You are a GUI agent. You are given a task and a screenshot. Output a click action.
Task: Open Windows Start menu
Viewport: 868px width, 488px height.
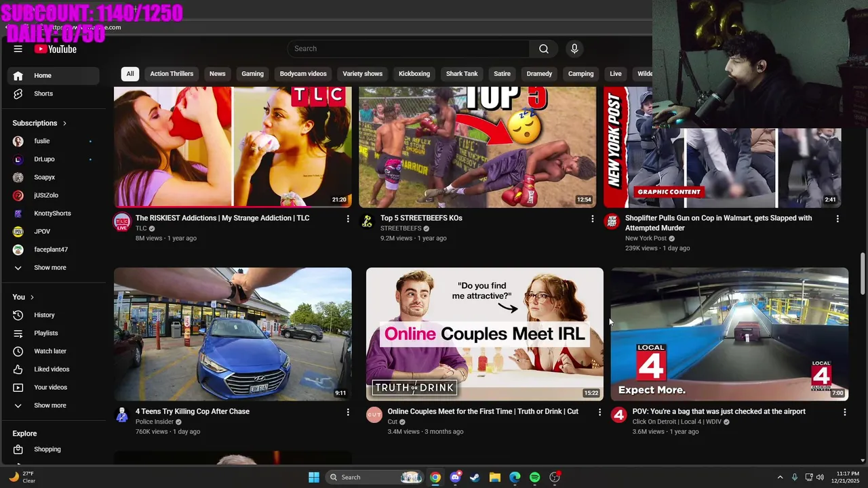(314, 477)
